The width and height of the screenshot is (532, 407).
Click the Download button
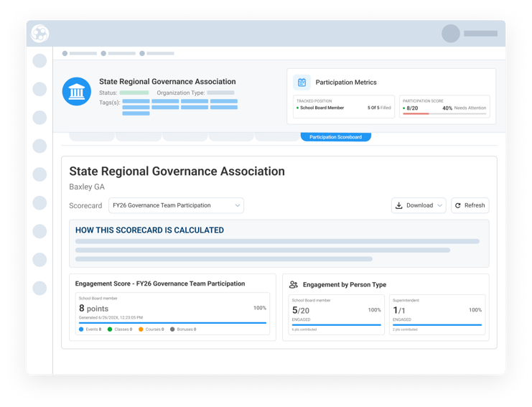coord(419,205)
